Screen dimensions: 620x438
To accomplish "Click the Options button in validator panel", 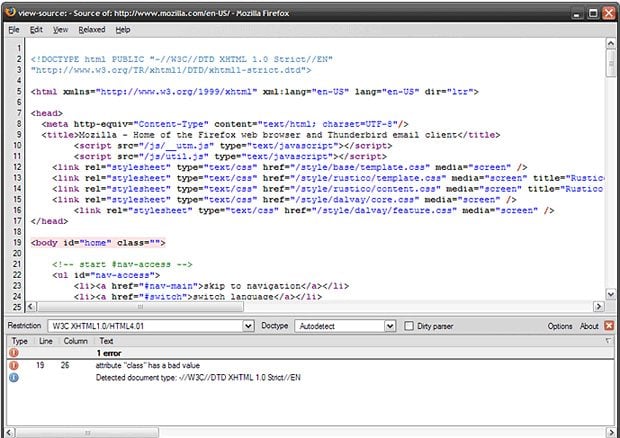I will click(x=559, y=326).
